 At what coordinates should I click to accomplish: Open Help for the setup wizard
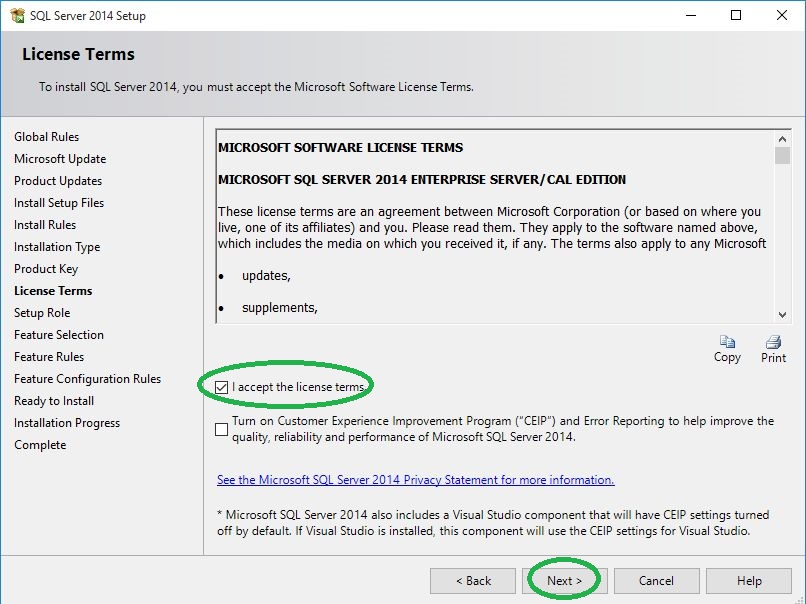(749, 580)
